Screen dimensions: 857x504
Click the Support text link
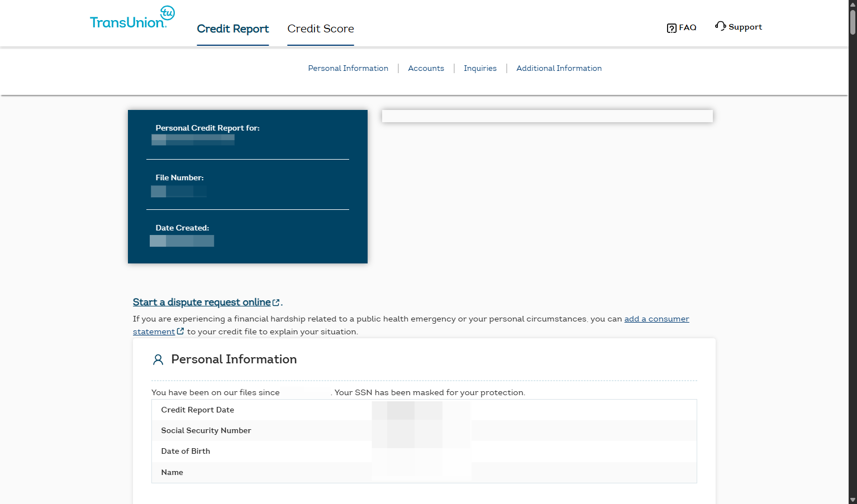[x=745, y=27]
